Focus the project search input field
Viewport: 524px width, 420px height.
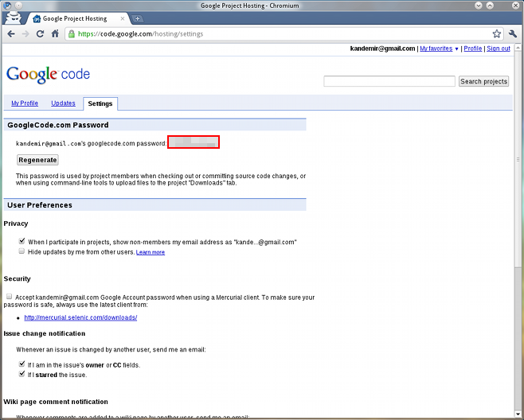coord(389,81)
